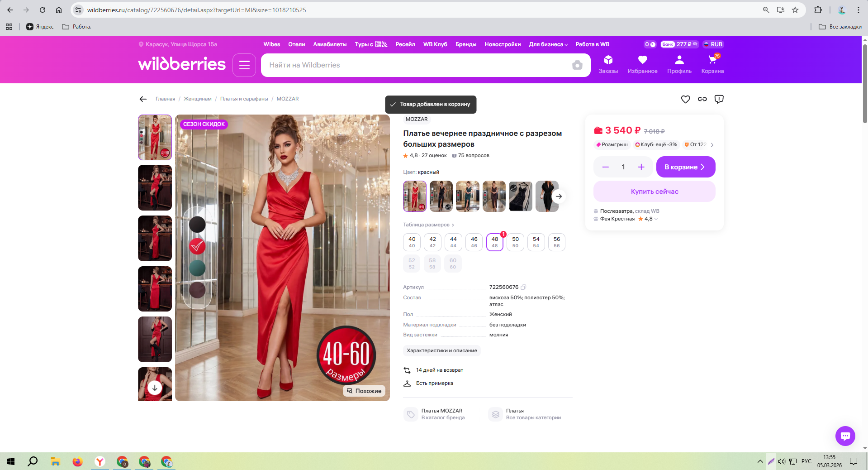Viewport: 868px width, 470px height.
Task: Open the Wildberries catalog hamburger menu
Action: pyautogui.click(x=244, y=65)
